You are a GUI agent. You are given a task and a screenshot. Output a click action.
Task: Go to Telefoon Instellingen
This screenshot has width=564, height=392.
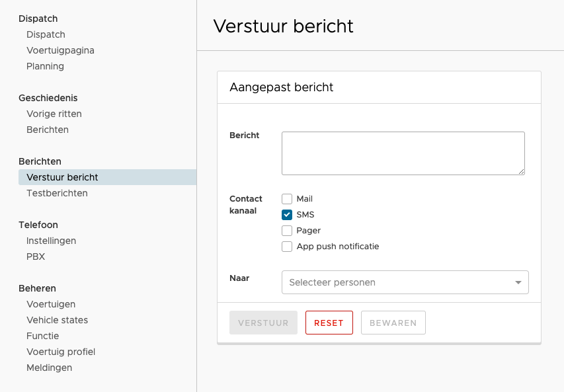point(51,241)
